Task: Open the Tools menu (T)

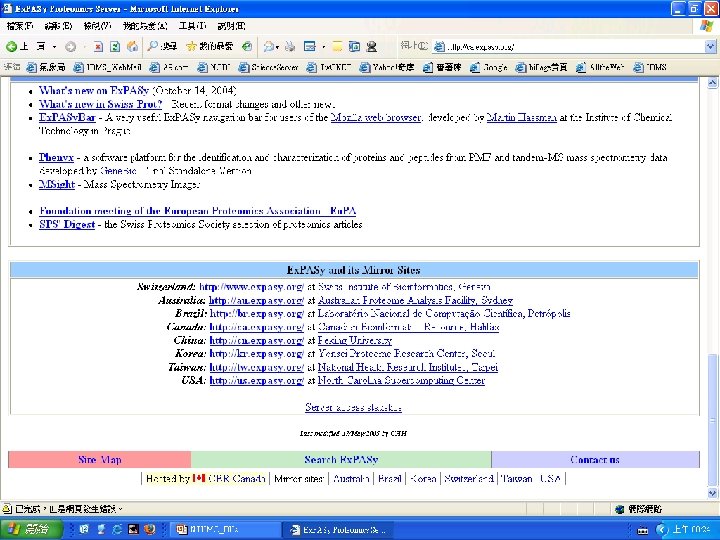Action: 192,26
